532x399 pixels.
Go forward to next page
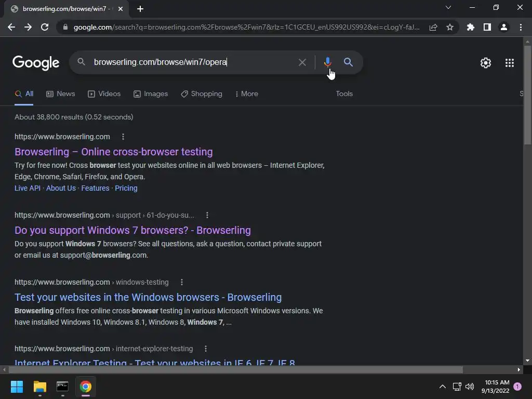point(28,27)
